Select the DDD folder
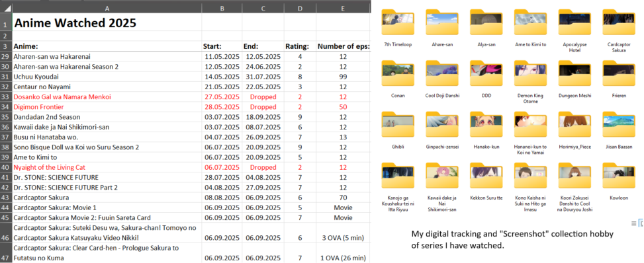The image size is (644, 263). (x=486, y=74)
